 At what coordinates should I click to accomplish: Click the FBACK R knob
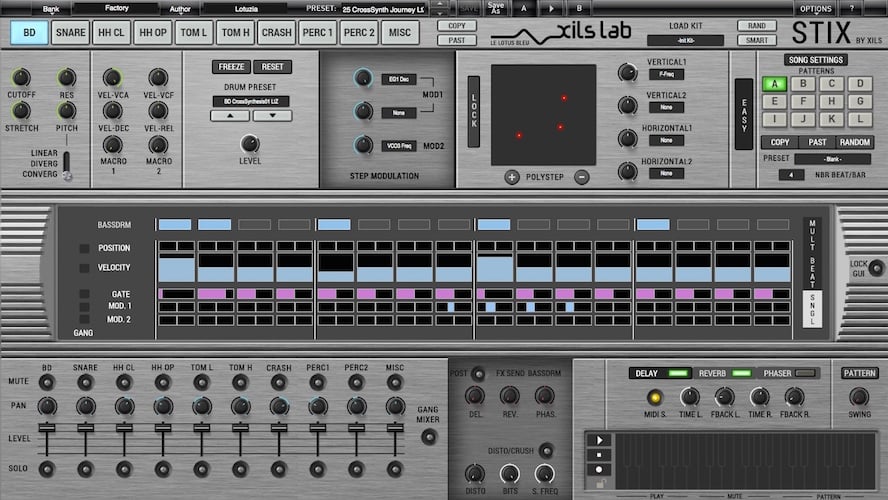coord(794,397)
